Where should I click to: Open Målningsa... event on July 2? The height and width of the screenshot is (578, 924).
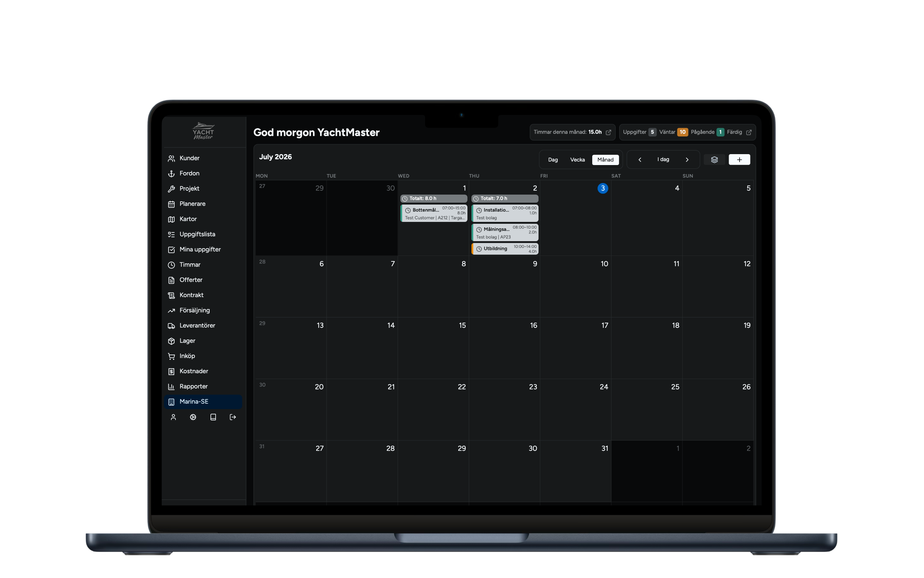pos(505,232)
